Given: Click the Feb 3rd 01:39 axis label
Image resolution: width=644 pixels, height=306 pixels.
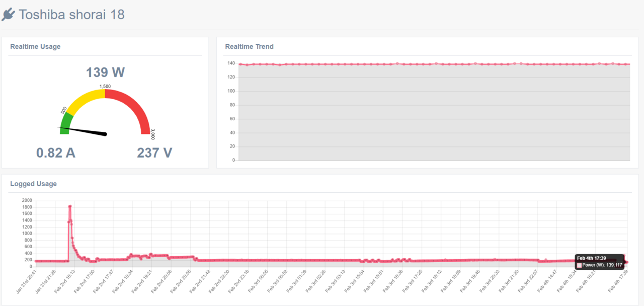Looking at the screenshot, I should (297, 282).
